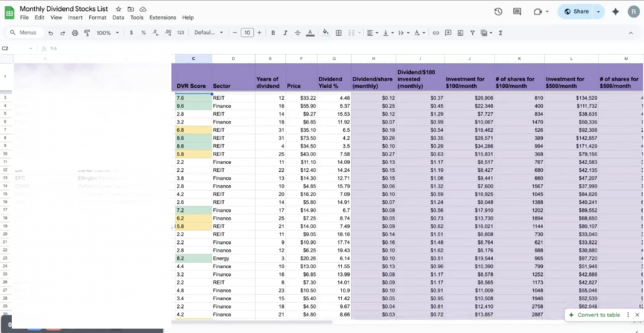
Task: Open the fill color paint bucket
Action: (x=326, y=33)
